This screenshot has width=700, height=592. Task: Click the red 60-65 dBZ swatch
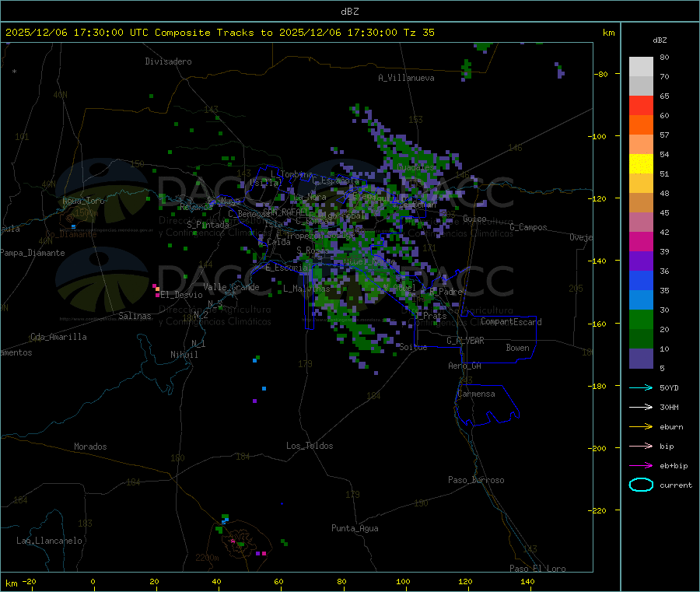641,106
